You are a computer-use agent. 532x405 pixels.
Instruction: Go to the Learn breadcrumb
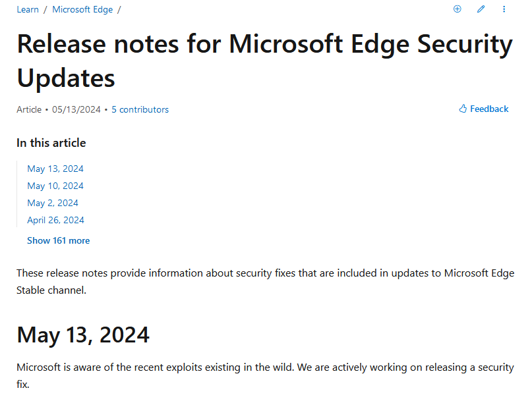pos(28,9)
